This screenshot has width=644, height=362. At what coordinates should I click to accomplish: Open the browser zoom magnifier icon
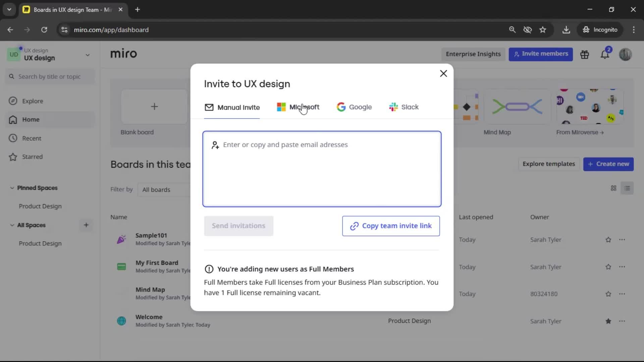(x=512, y=30)
